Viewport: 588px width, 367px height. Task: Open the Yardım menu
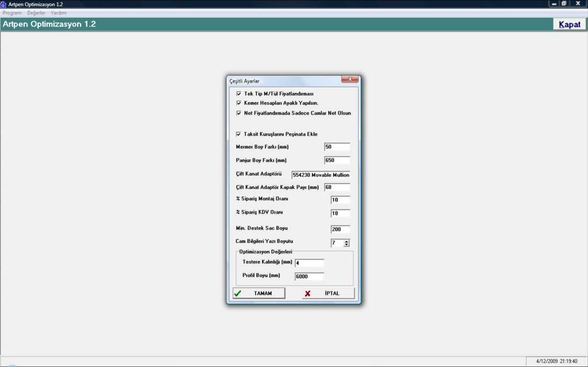[x=59, y=13]
